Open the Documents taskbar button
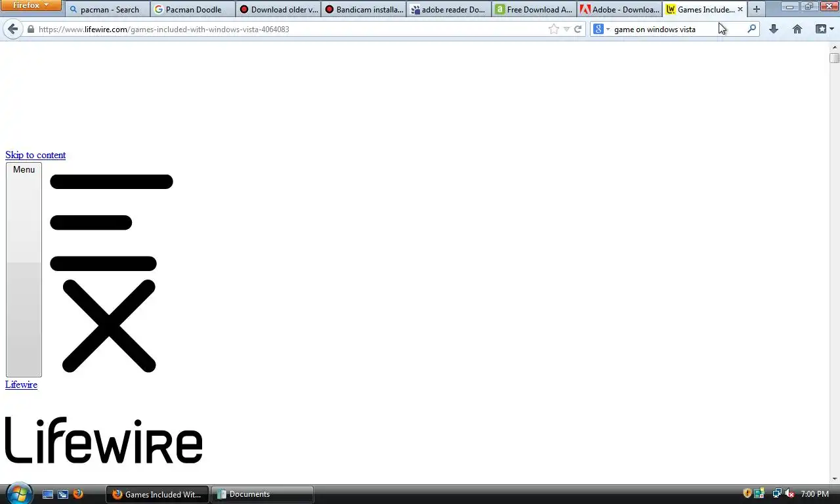The image size is (840, 504). [x=262, y=494]
